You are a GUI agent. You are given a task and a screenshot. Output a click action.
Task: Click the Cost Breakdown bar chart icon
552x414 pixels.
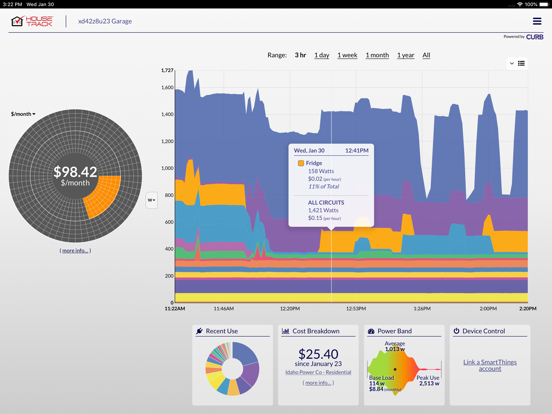pos(286,331)
